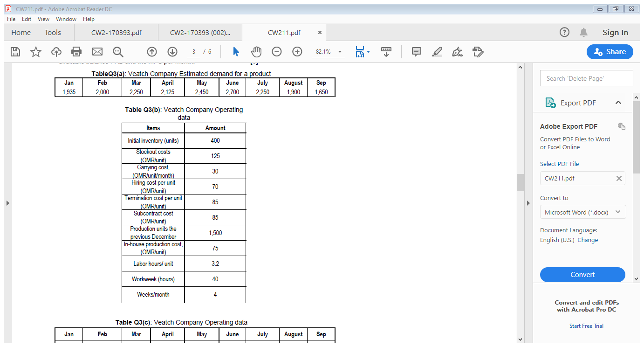This screenshot has width=644, height=347.
Task: Click the blue Convert button
Action: tap(582, 275)
